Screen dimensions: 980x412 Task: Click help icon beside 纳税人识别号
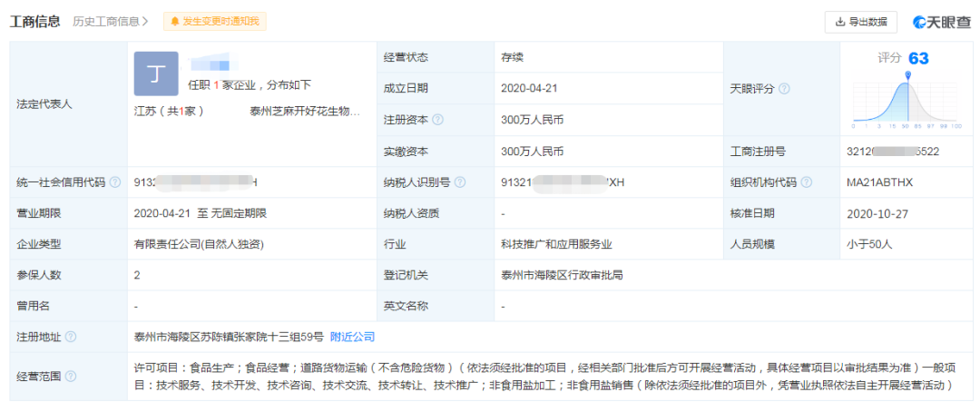[x=460, y=182]
